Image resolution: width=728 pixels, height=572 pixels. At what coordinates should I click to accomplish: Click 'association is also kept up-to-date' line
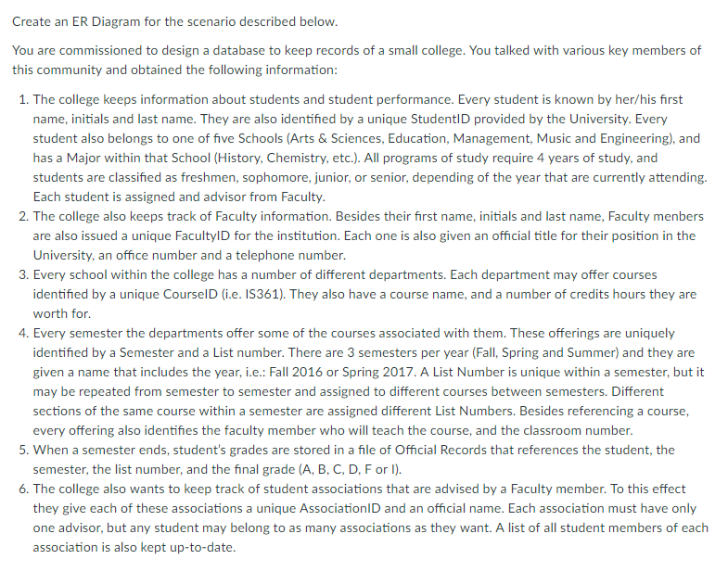pyautogui.click(x=134, y=548)
